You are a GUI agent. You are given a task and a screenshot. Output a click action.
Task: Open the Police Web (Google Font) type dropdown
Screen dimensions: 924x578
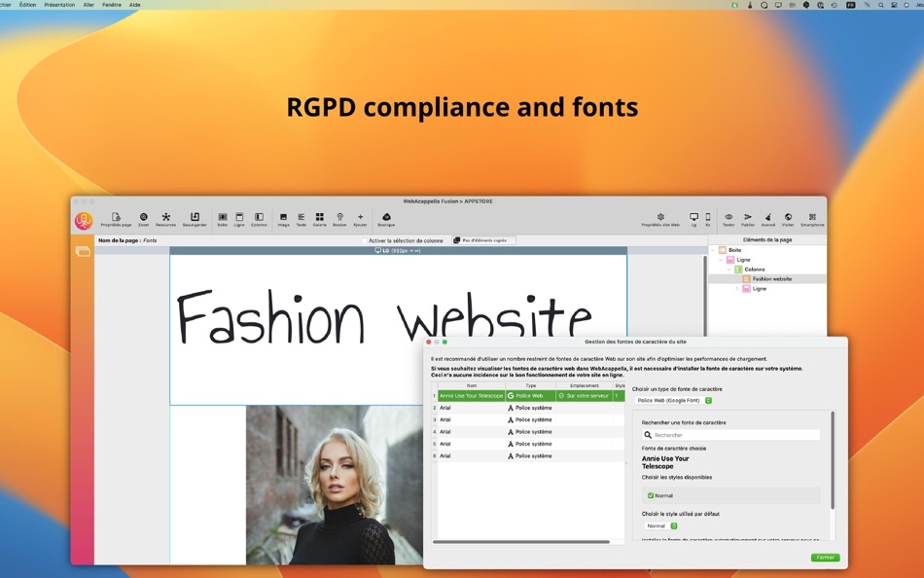tap(674, 401)
